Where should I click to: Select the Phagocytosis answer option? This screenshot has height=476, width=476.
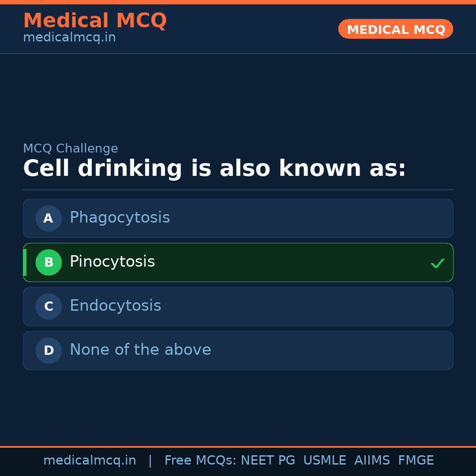[x=238, y=218]
